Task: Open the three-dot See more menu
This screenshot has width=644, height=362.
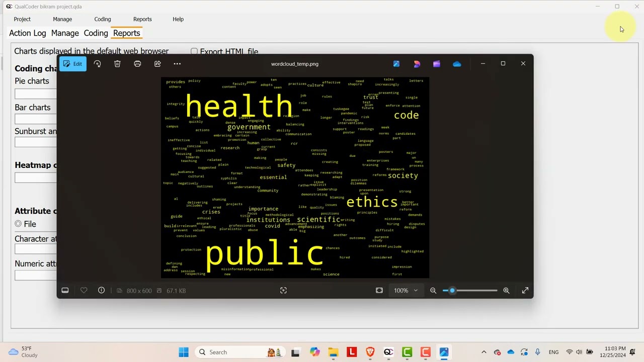Action: [x=177, y=64]
